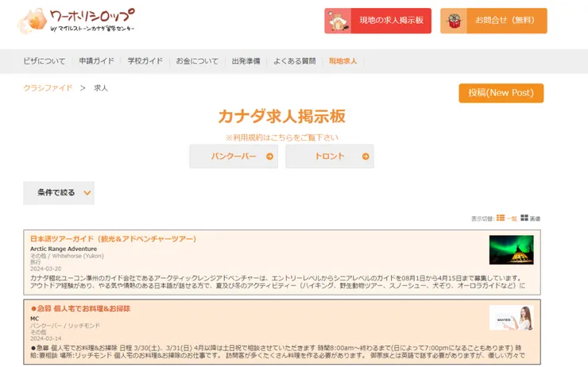Image resolution: width=588 pixels, height=367 pixels.
Task: Click バンクーバー / リッチモンド location text
Action: point(65,326)
